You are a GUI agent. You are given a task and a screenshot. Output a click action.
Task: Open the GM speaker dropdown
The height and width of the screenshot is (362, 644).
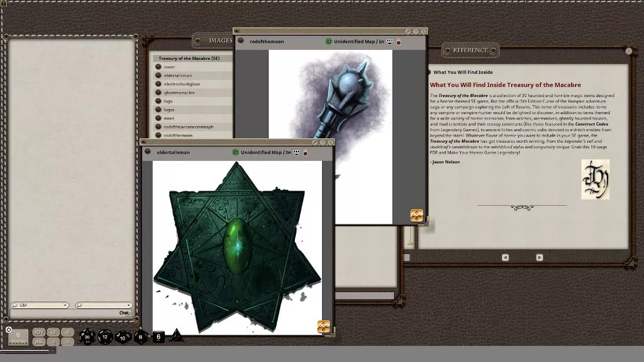pos(40,305)
